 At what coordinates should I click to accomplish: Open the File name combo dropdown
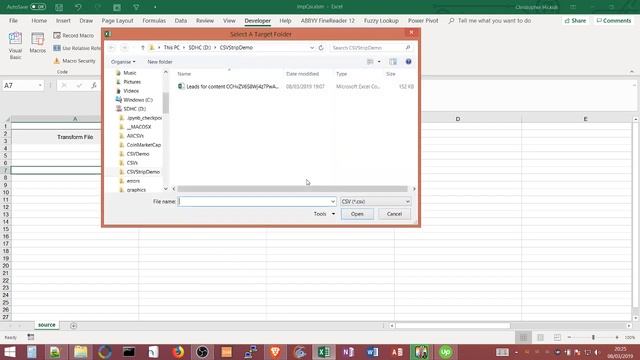(333, 202)
